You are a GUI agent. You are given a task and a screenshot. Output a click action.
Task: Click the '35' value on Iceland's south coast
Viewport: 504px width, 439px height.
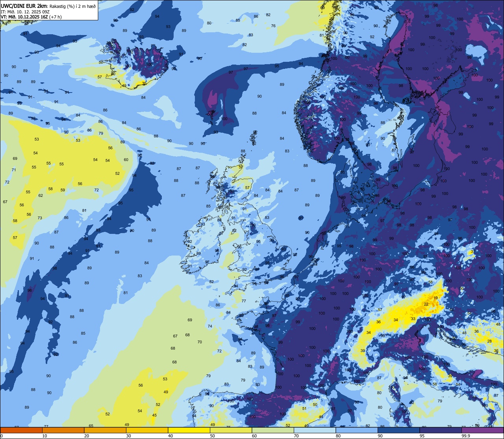[144, 83]
